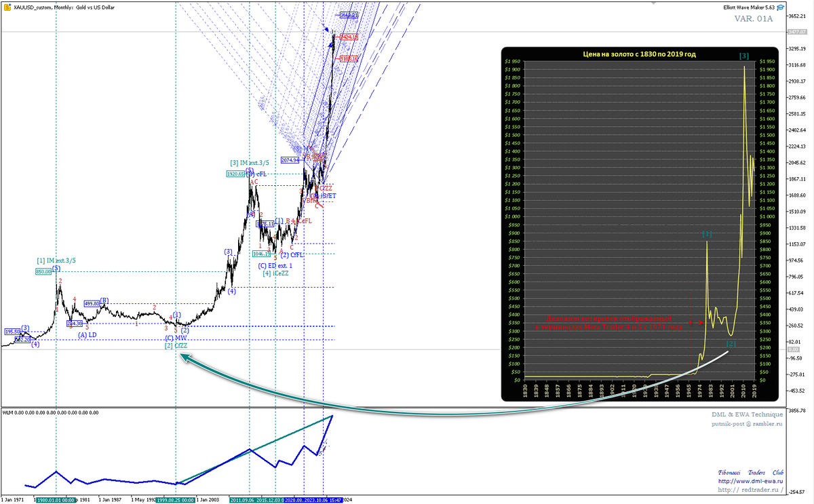Viewport: 814px width, 504px height.
Task: Select the 3424.15 red price label
Action: pos(349,37)
